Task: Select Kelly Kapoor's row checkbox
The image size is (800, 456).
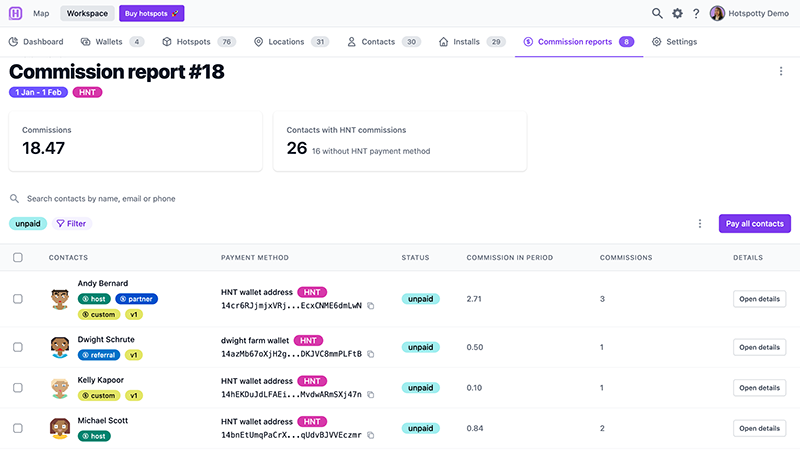Action: [x=18, y=388]
